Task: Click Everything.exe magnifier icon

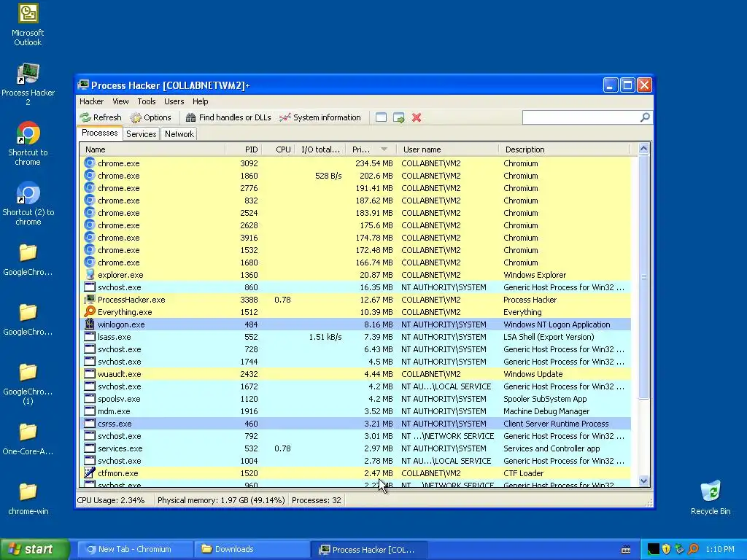Action: 90,312
